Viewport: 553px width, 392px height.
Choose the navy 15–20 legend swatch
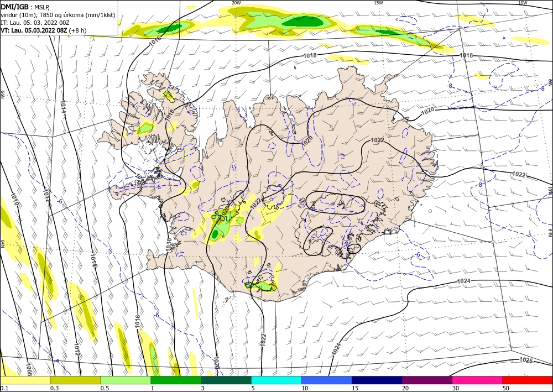377,380
